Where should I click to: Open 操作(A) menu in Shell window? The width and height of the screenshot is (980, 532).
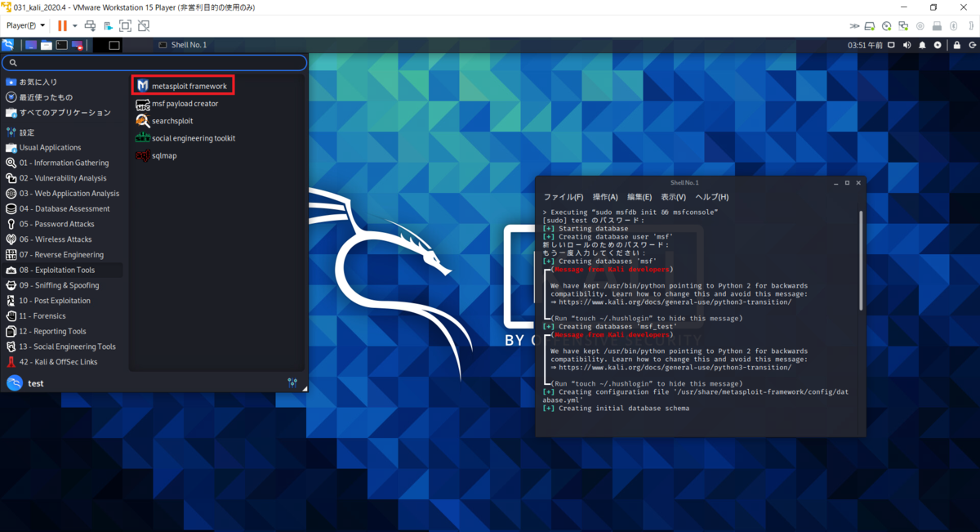click(605, 197)
